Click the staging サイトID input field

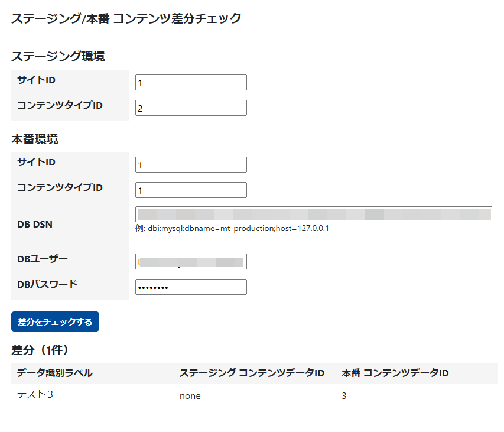[191, 83]
